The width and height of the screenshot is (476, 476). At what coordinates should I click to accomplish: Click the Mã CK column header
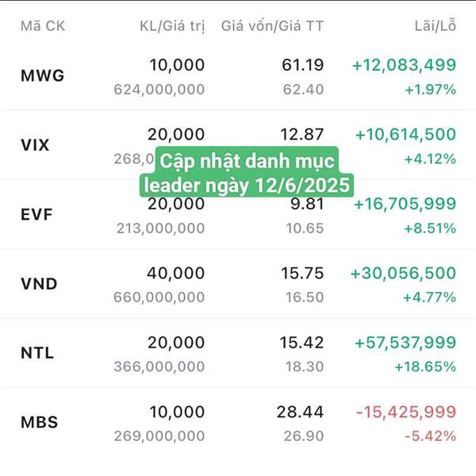click(43, 25)
